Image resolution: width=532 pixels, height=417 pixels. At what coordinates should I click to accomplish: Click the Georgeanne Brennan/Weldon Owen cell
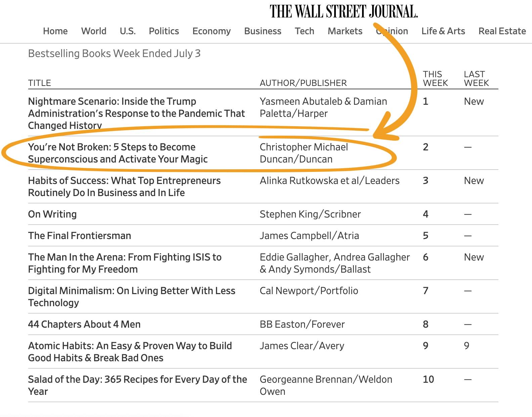[x=326, y=385]
